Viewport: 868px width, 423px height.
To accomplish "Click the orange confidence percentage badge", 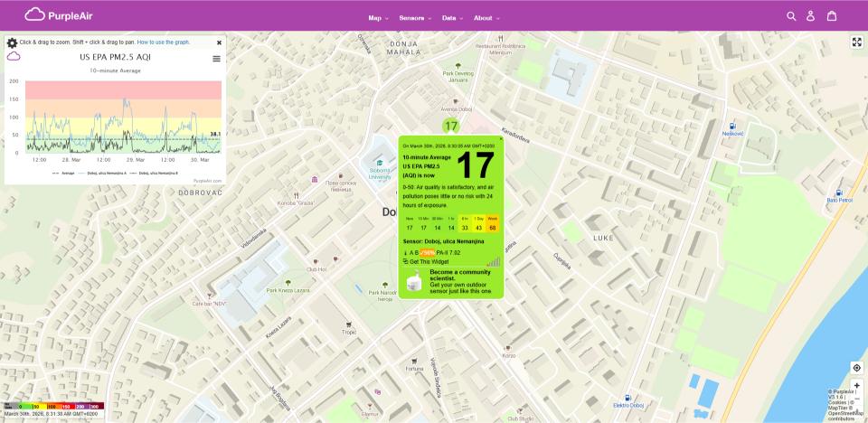I will click(428, 253).
